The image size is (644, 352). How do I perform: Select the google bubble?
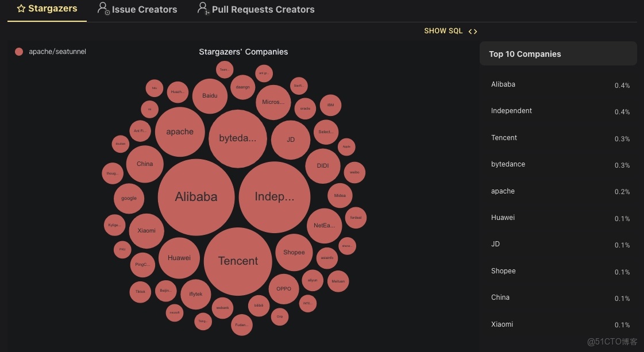[129, 198]
